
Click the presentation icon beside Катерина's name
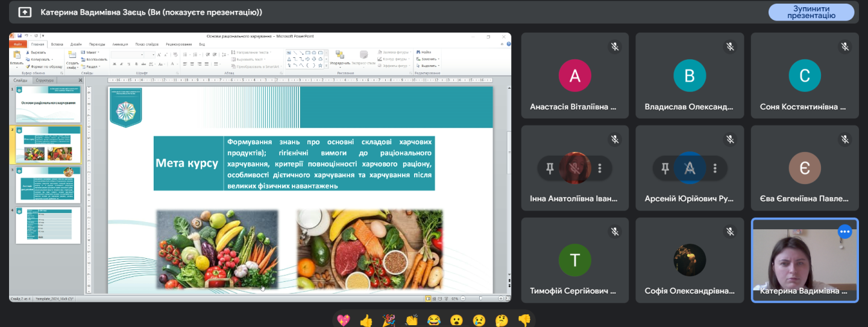coord(24,12)
